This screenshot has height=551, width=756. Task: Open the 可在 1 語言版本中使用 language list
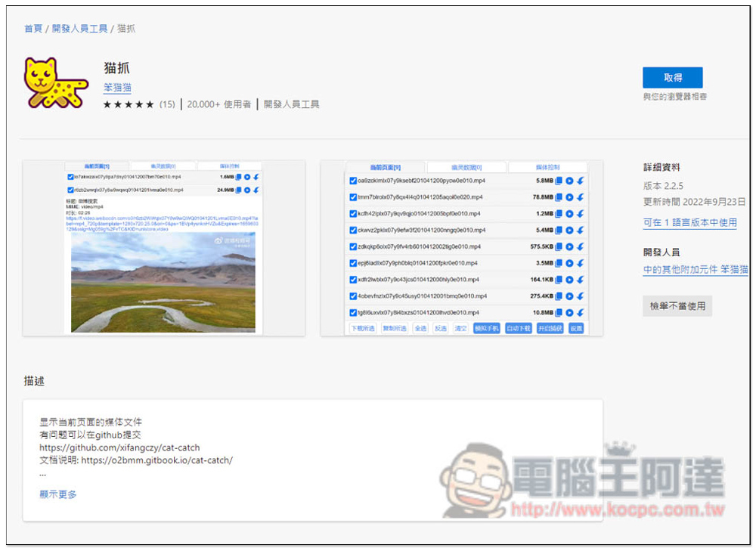click(689, 223)
